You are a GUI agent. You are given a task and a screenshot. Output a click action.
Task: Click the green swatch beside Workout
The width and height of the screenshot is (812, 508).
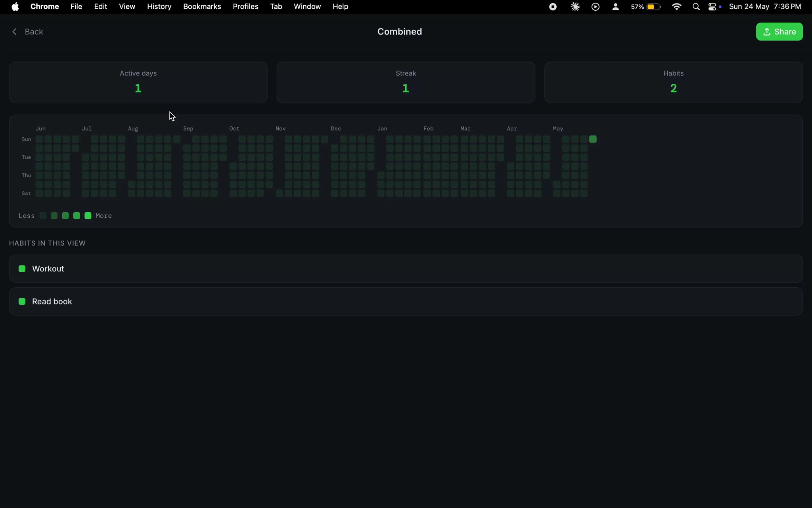point(22,269)
